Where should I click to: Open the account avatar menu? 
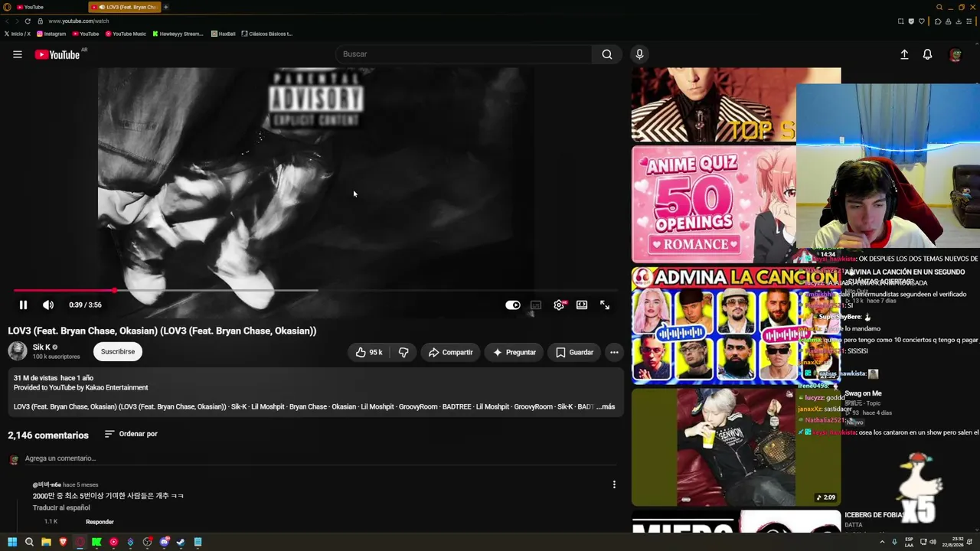[955, 54]
